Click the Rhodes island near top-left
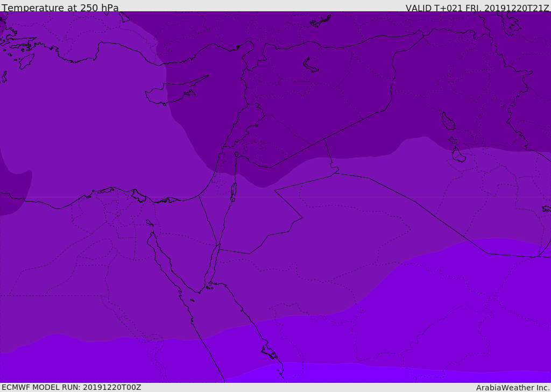551x392 pixels. click(26, 61)
